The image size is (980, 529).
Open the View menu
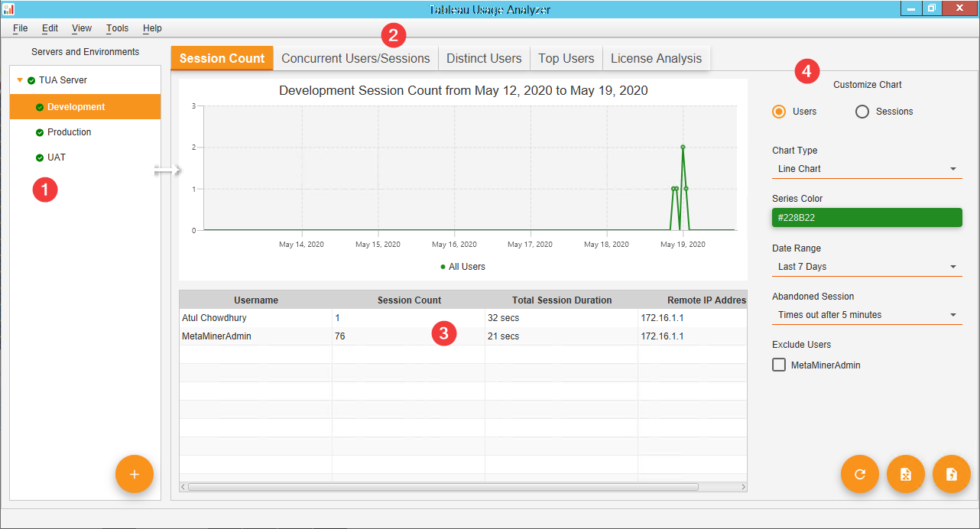[x=82, y=28]
